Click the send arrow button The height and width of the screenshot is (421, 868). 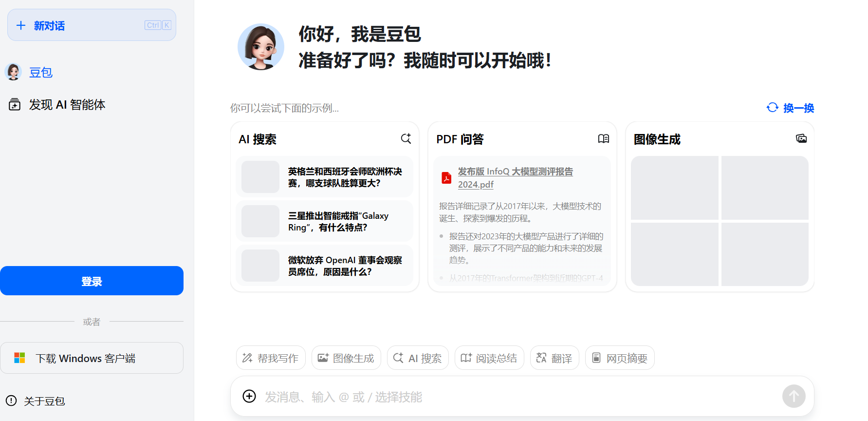click(x=794, y=396)
